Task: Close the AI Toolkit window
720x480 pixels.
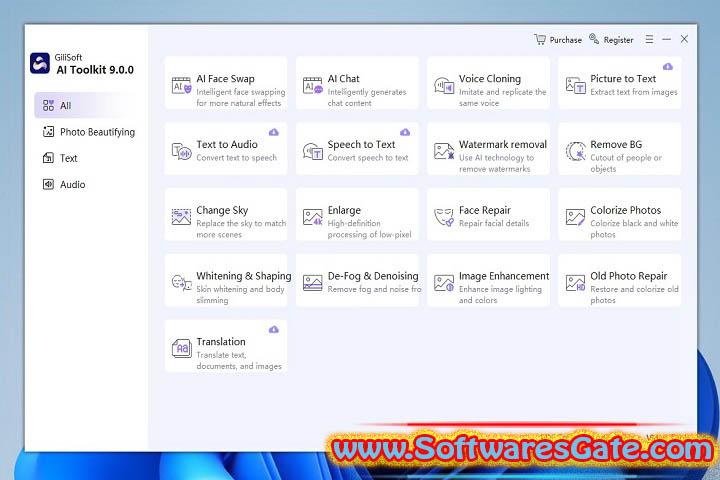Action: pos(684,39)
